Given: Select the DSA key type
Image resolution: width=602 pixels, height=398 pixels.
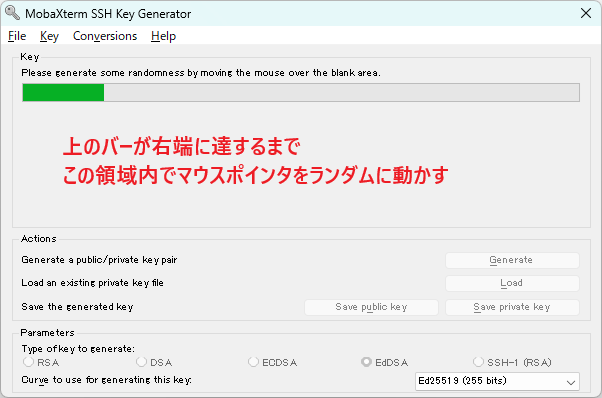Looking at the screenshot, I should [x=154, y=362].
